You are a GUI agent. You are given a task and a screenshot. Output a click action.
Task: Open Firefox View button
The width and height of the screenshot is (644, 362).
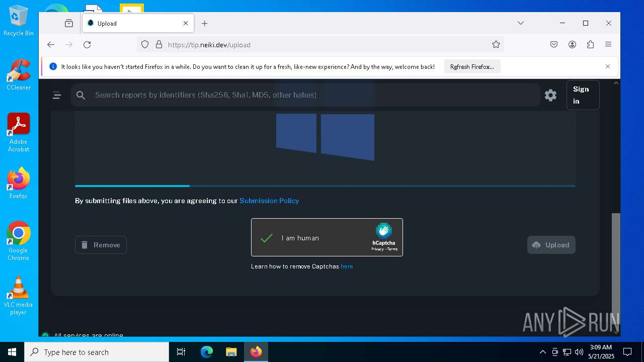(x=69, y=23)
